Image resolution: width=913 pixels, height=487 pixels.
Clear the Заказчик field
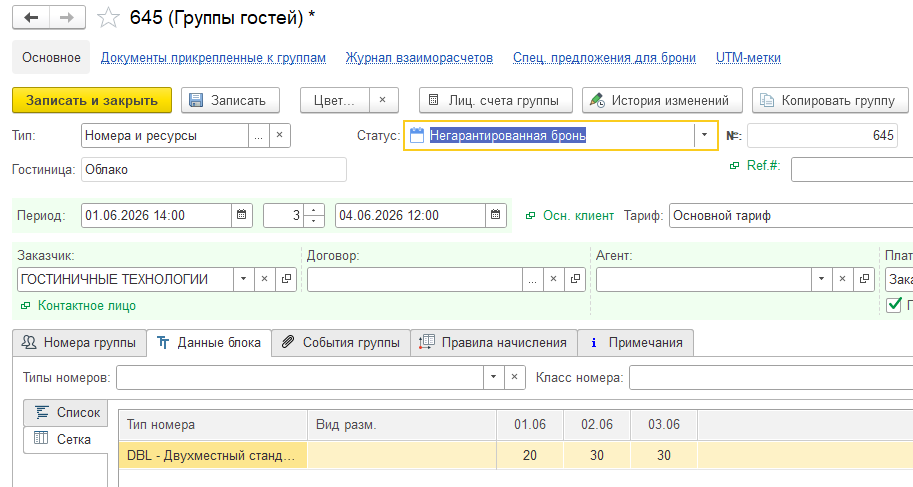pyautogui.click(x=264, y=279)
